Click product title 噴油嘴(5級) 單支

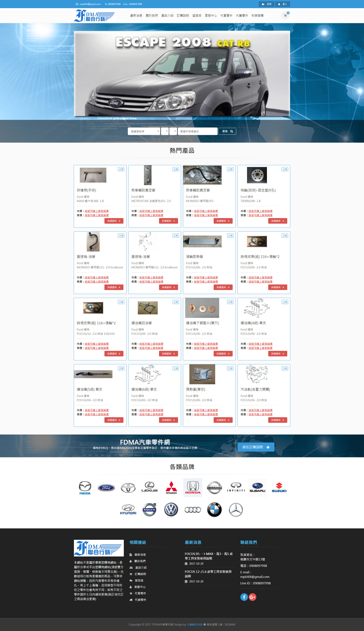pos(89,389)
